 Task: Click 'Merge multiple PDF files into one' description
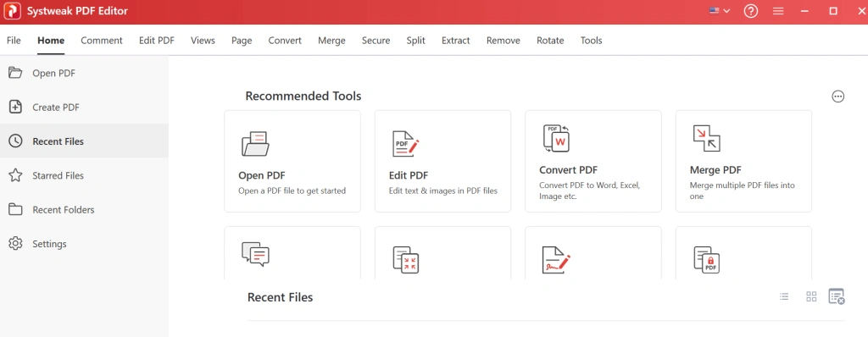coord(743,191)
